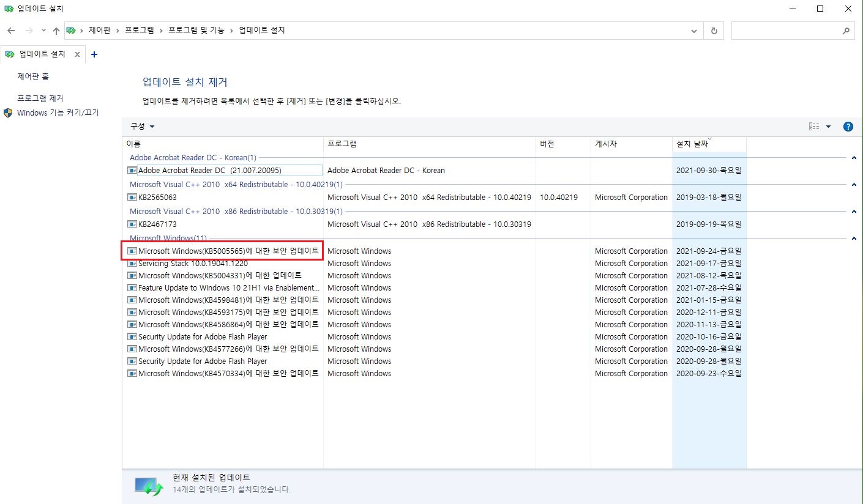The image size is (863, 504).
Task: Select KB4577266 security update row
Action: [x=435, y=349]
